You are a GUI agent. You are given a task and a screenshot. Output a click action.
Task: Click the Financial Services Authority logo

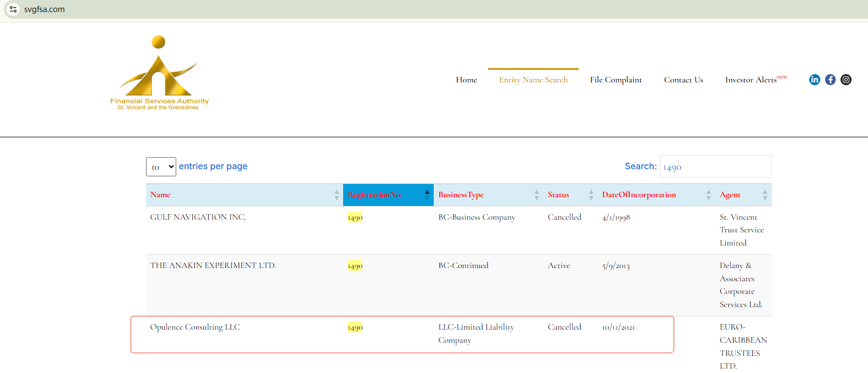[159, 73]
